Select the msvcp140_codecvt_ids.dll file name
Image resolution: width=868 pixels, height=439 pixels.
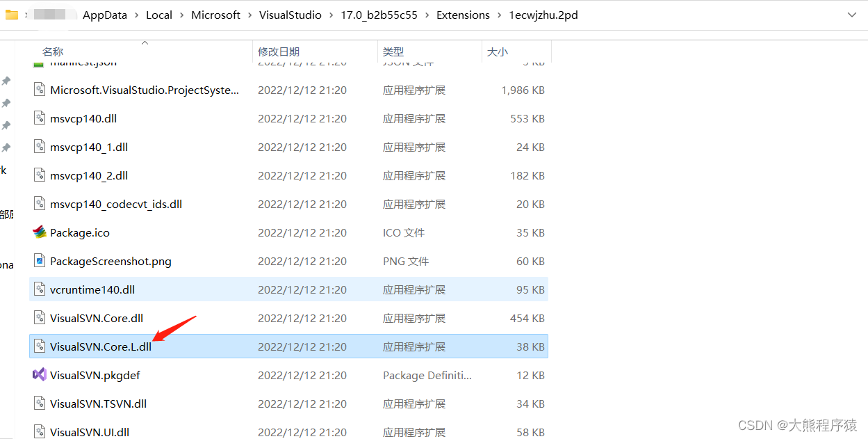pos(115,204)
